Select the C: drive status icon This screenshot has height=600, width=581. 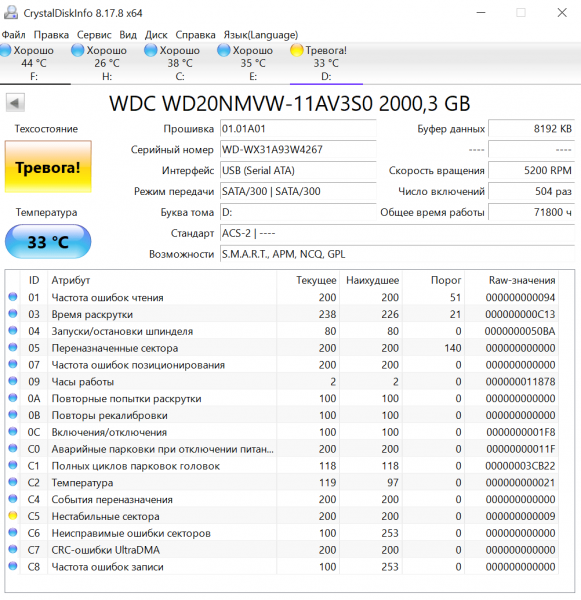[x=150, y=50]
